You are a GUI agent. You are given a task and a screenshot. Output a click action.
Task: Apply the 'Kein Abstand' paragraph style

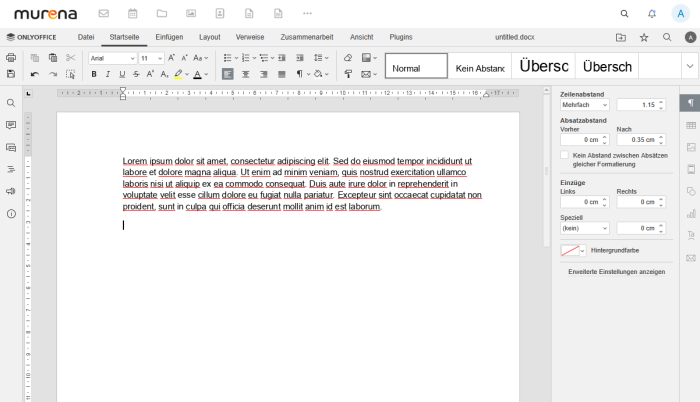(478, 68)
